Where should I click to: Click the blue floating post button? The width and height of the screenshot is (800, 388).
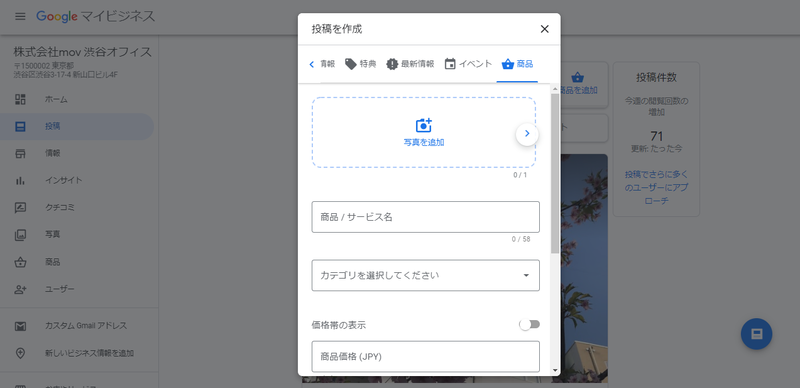pyautogui.click(x=756, y=334)
